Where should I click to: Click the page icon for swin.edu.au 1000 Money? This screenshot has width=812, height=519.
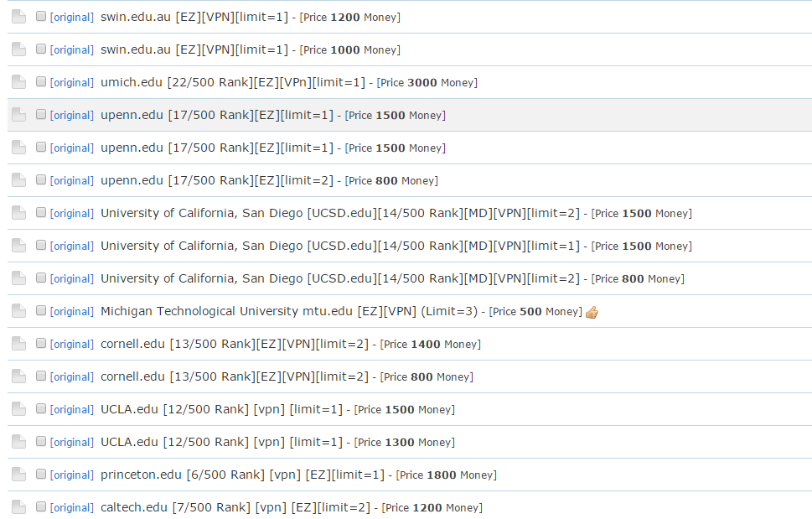tap(18, 49)
